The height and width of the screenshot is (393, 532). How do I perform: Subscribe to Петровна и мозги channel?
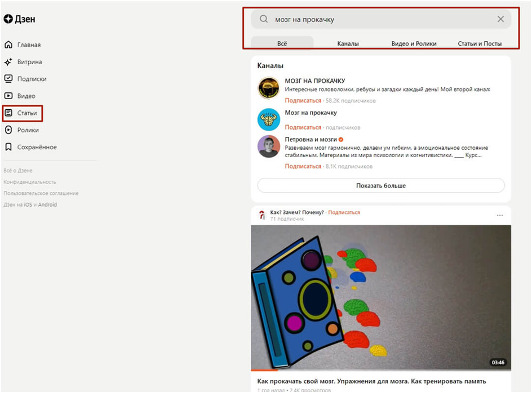(303, 166)
